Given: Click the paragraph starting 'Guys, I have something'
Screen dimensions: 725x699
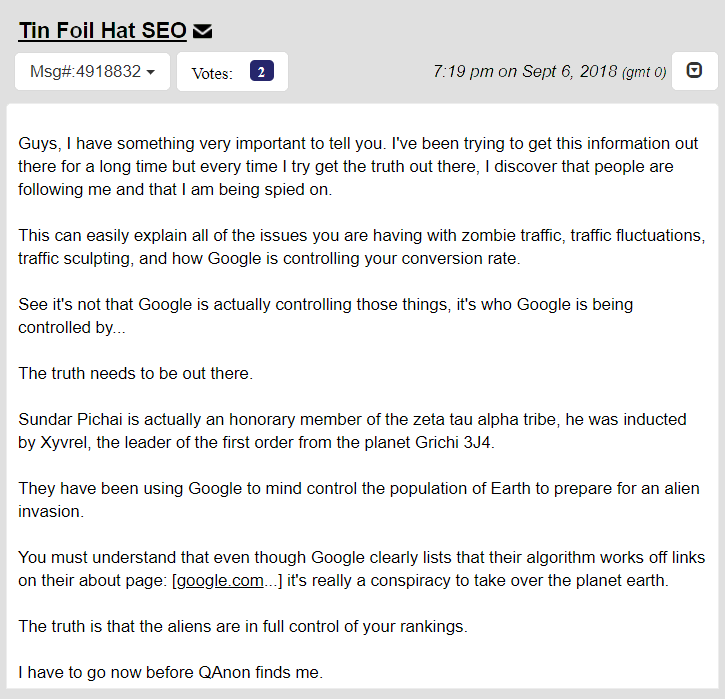Looking at the screenshot, I should click(358, 166).
